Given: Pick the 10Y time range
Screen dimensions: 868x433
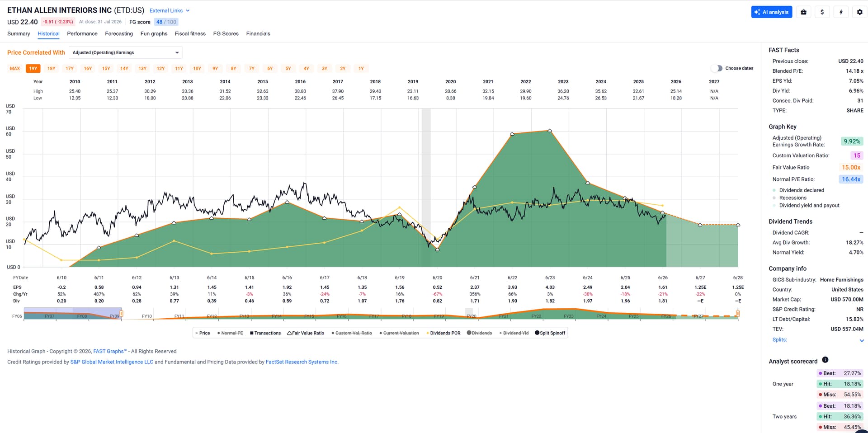Looking at the screenshot, I should (197, 69).
